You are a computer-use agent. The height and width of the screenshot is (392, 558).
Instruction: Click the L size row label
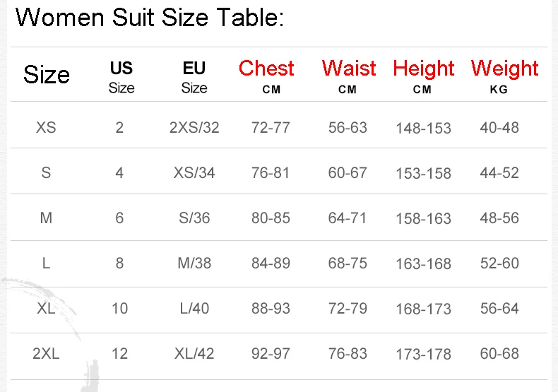click(x=46, y=263)
